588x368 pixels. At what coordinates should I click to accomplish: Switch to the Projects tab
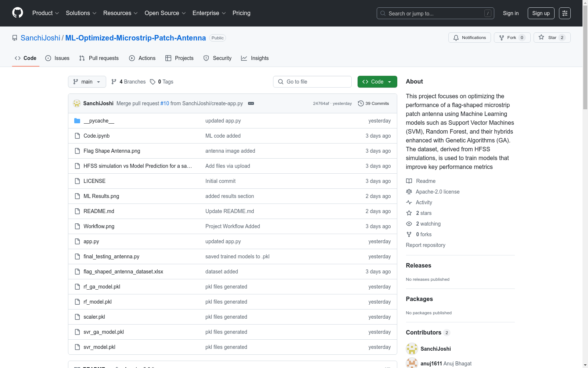(179, 58)
